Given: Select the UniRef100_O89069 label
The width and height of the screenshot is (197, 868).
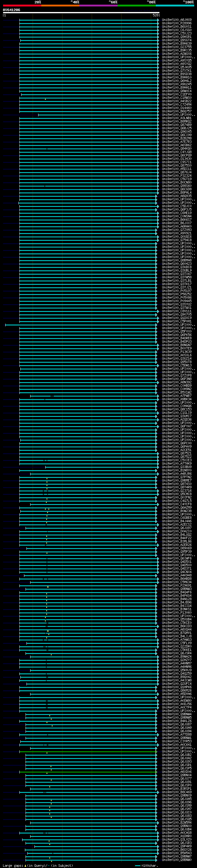Looking at the screenshot, I should tap(177, 548).
